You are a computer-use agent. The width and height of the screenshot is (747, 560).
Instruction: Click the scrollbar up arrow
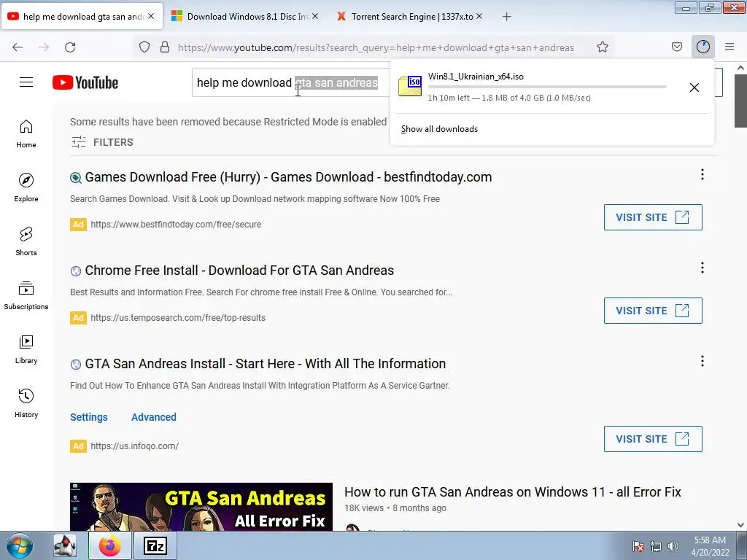pyautogui.click(x=740, y=68)
